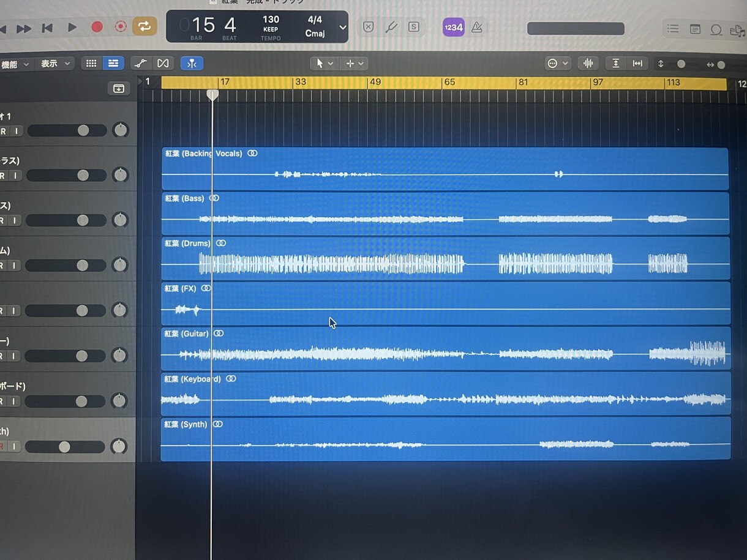Select the 紅葉 (Backing Vocals) region

pyautogui.click(x=445, y=168)
